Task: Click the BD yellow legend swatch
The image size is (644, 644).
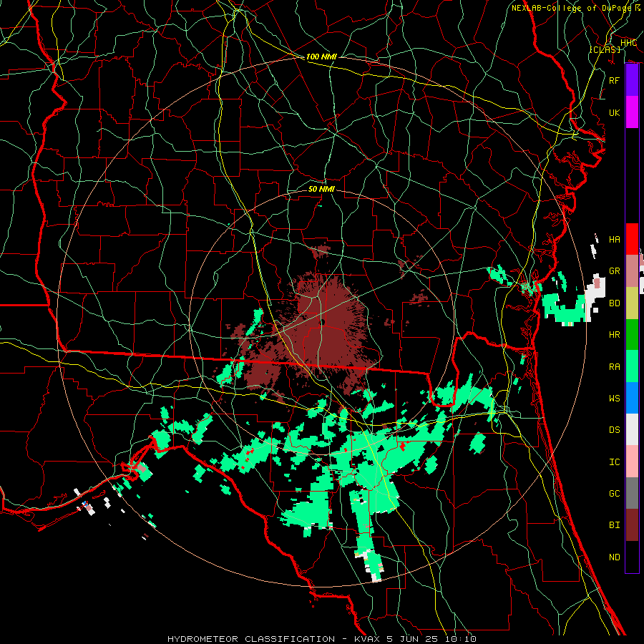Action: 632,303
